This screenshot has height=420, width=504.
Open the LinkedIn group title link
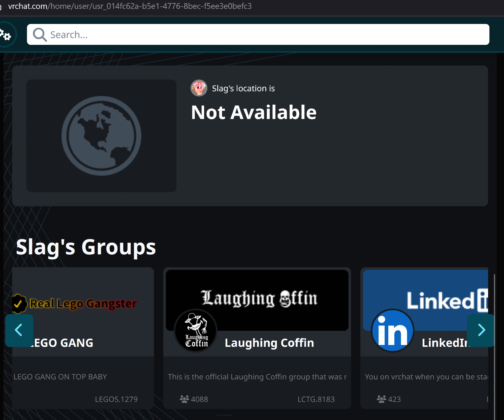(x=445, y=343)
